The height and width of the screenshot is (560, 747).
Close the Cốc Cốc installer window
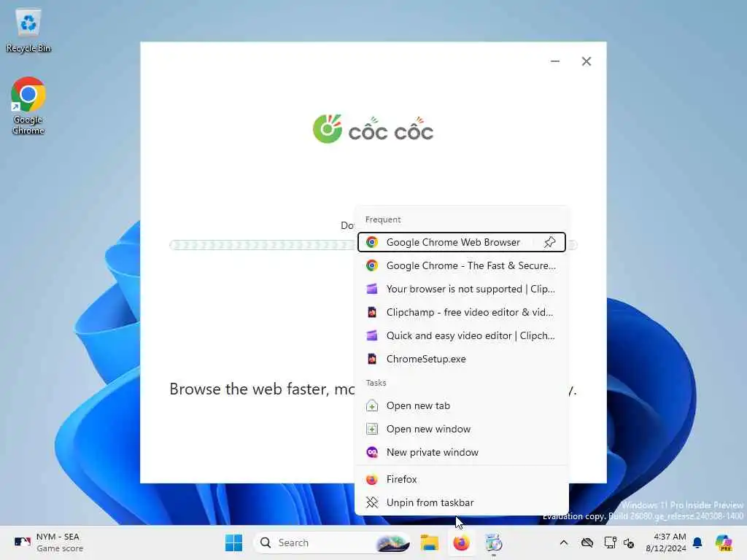(587, 61)
